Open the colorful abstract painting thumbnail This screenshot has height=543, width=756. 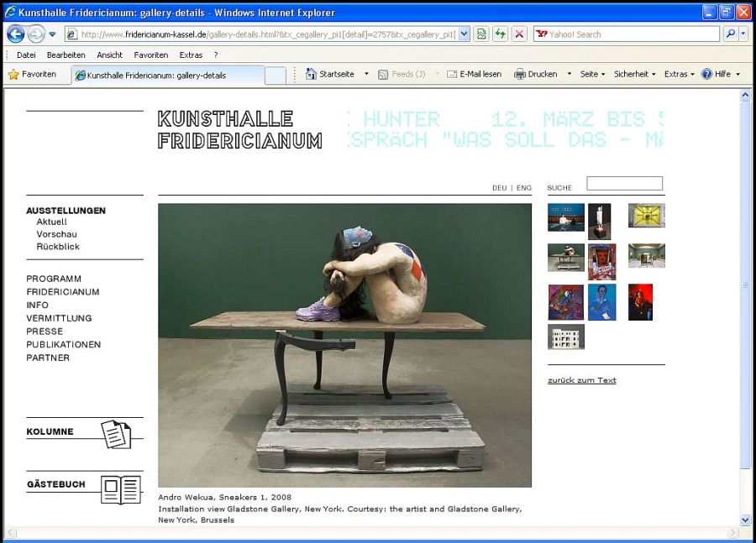pos(566,302)
